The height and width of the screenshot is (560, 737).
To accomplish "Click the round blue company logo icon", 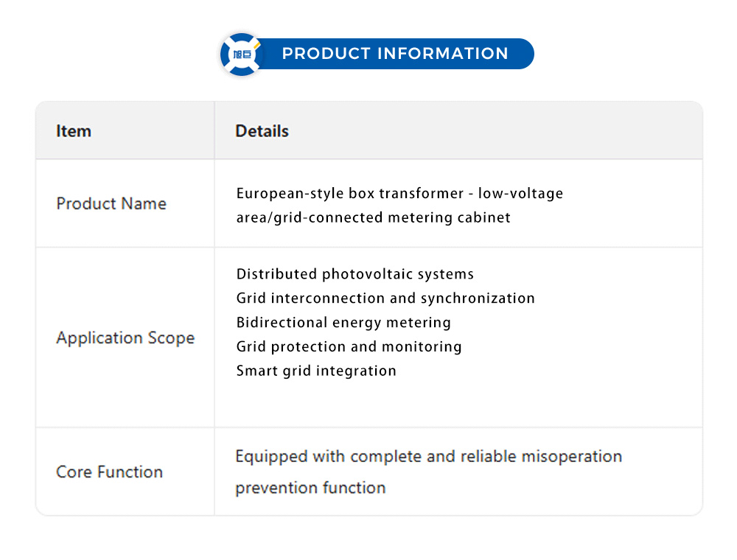I will click(242, 55).
